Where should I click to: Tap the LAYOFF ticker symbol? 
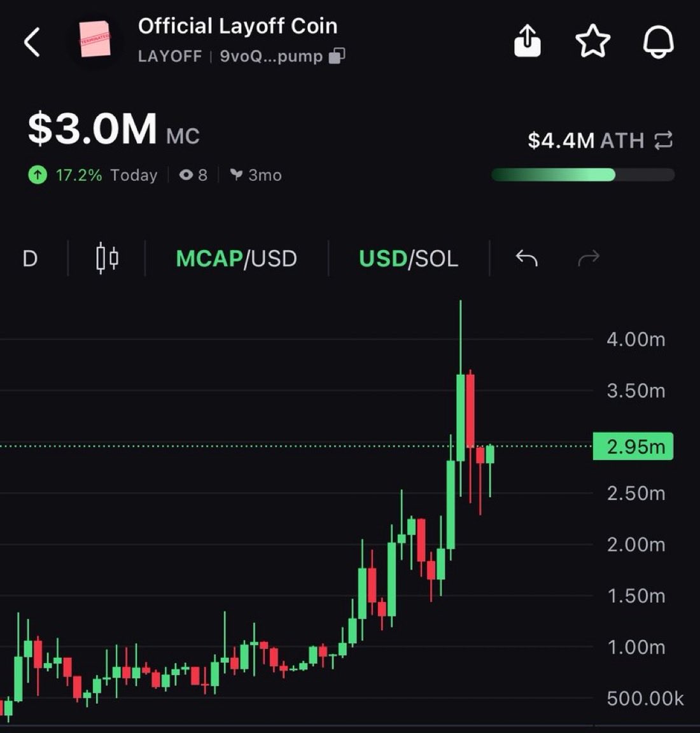pos(170,56)
